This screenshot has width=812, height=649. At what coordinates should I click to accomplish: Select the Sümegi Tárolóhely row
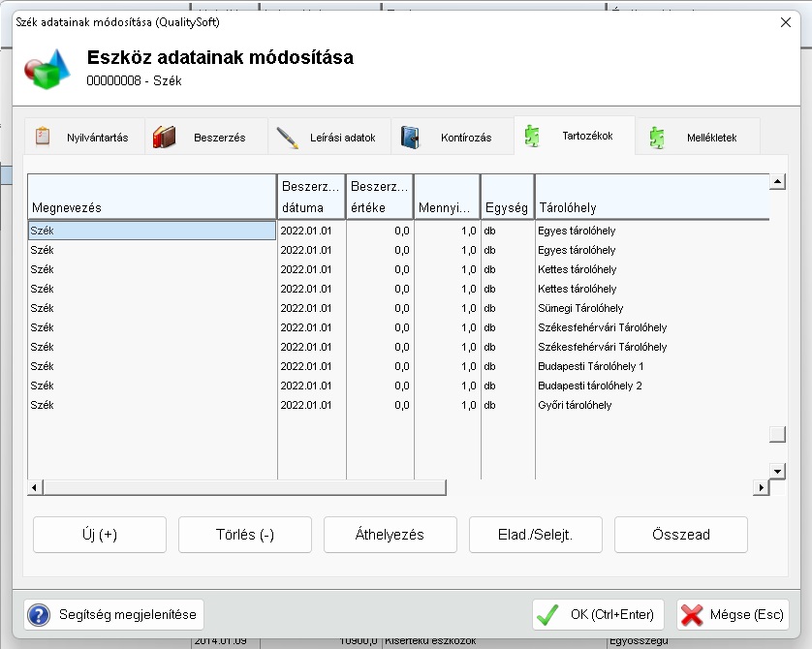click(x=580, y=308)
